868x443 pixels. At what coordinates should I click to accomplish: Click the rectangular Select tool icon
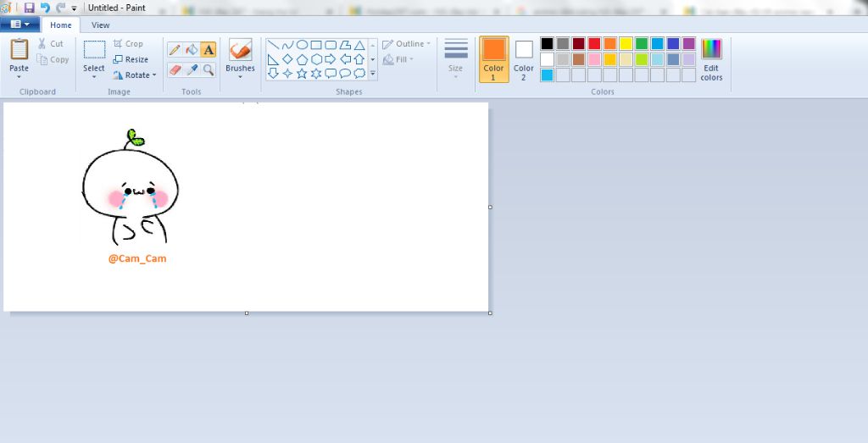(x=94, y=49)
